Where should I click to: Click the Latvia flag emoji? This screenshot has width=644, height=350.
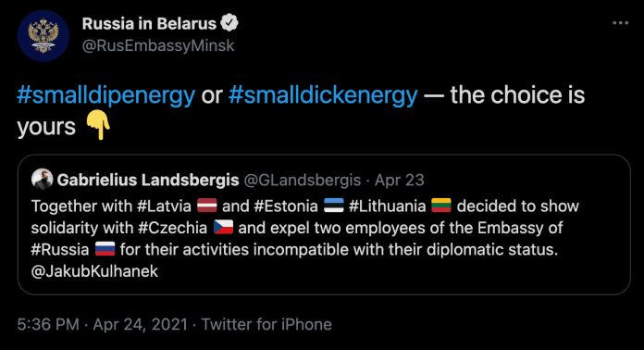coord(206,206)
